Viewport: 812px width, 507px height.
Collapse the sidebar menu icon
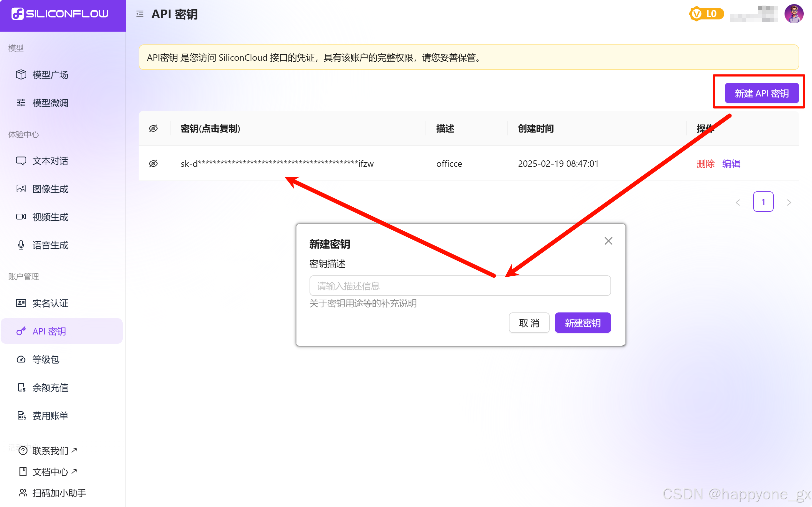(x=140, y=14)
